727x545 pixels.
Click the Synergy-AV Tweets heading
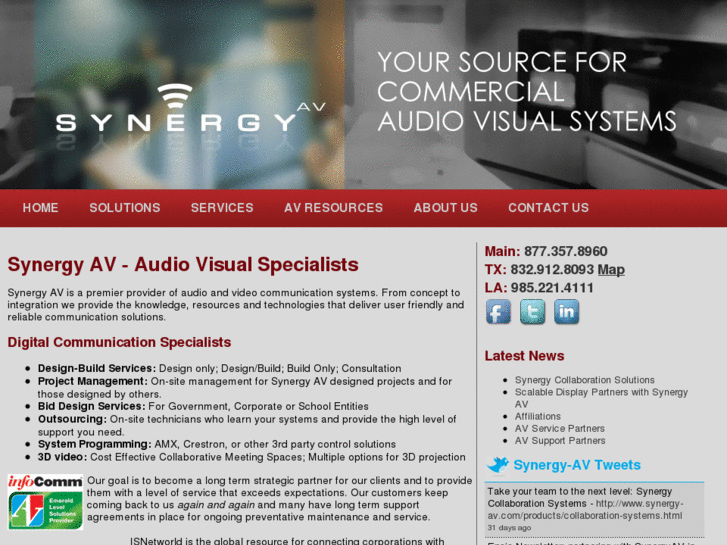point(577,465)
